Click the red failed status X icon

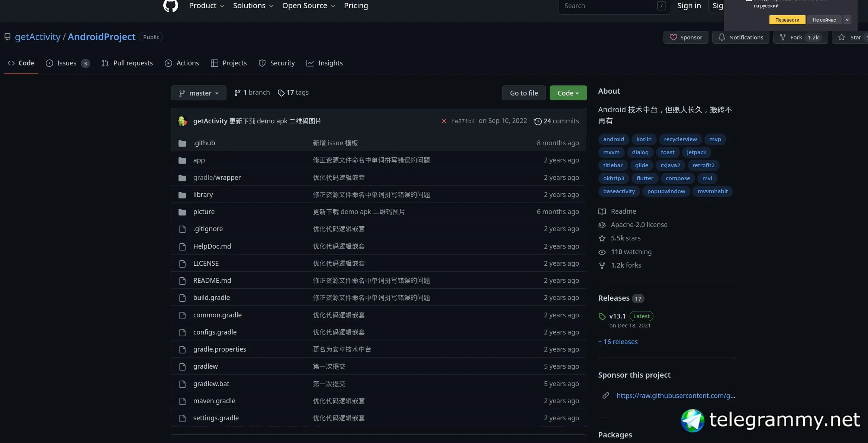444,121
